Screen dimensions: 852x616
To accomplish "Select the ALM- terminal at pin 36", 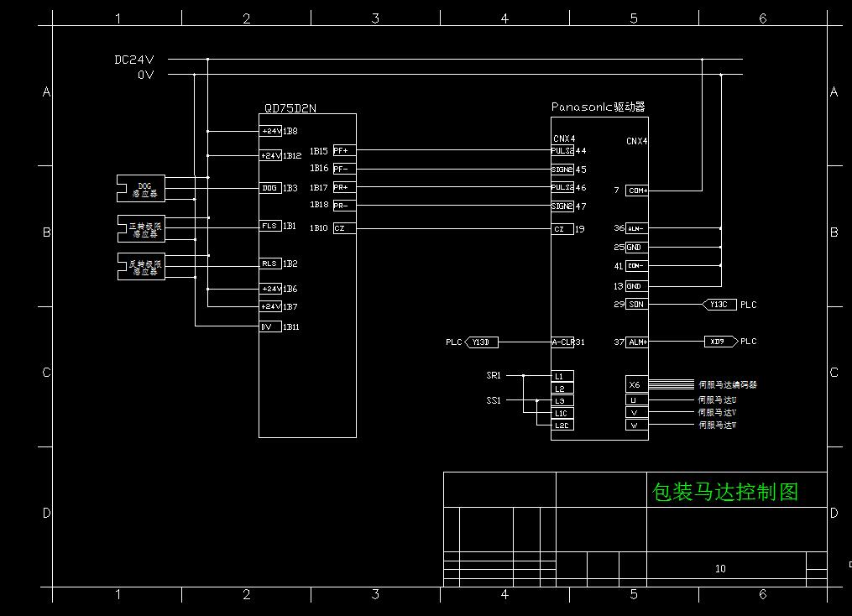I will coord(637,228).
